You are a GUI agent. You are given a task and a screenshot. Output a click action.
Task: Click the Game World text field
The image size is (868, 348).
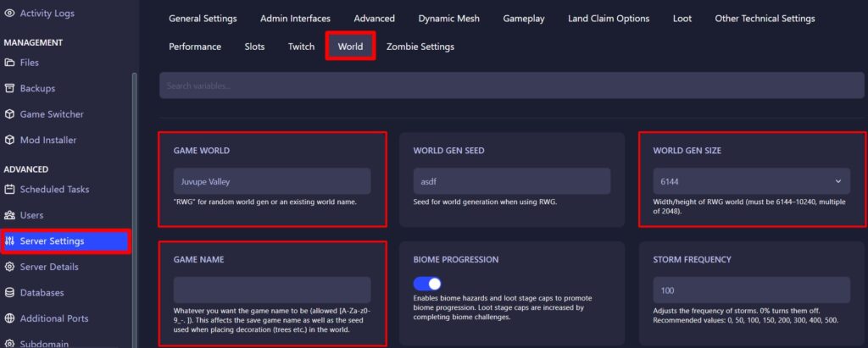(272, 181)
